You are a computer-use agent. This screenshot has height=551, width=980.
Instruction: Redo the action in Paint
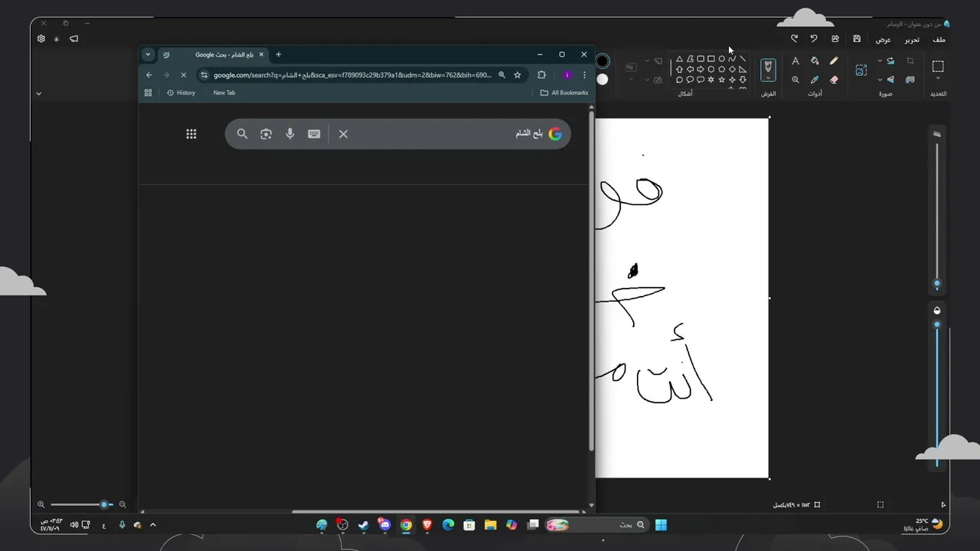pos(794,39)
